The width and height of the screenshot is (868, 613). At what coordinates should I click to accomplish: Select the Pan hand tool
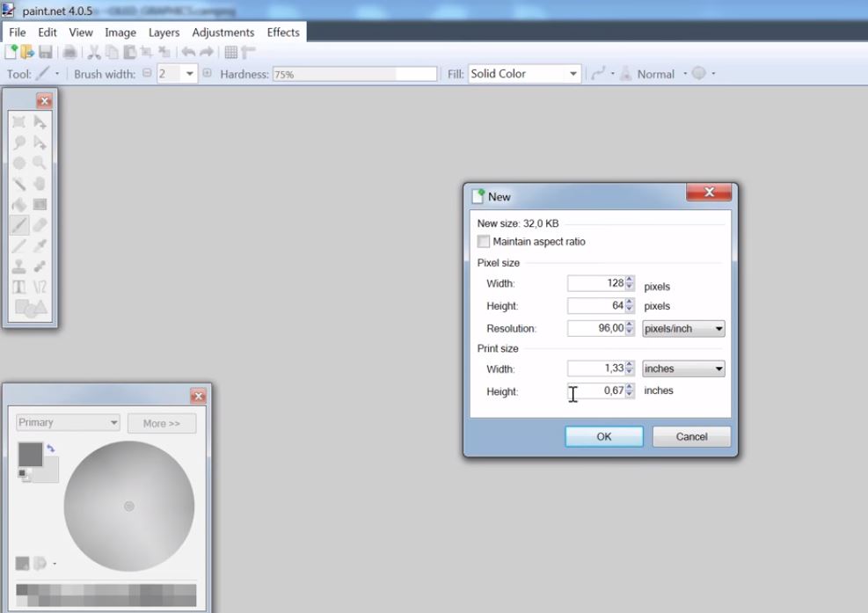click(x=40, y=183)
